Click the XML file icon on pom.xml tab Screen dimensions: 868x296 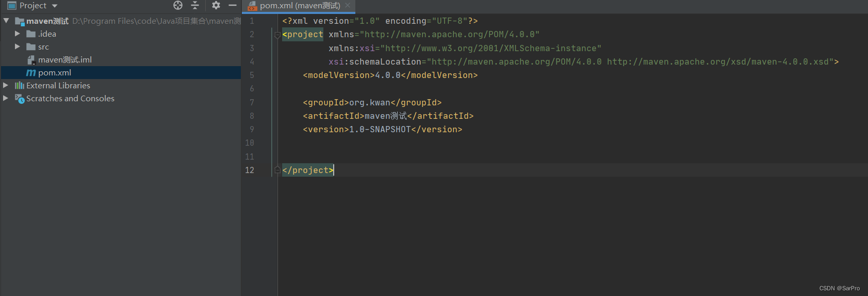tap(252, 6)
